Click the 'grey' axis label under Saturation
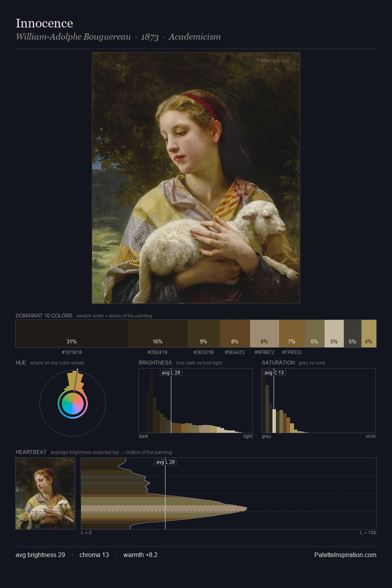This screenshot has height=588, width=392. tap(267, 436)
